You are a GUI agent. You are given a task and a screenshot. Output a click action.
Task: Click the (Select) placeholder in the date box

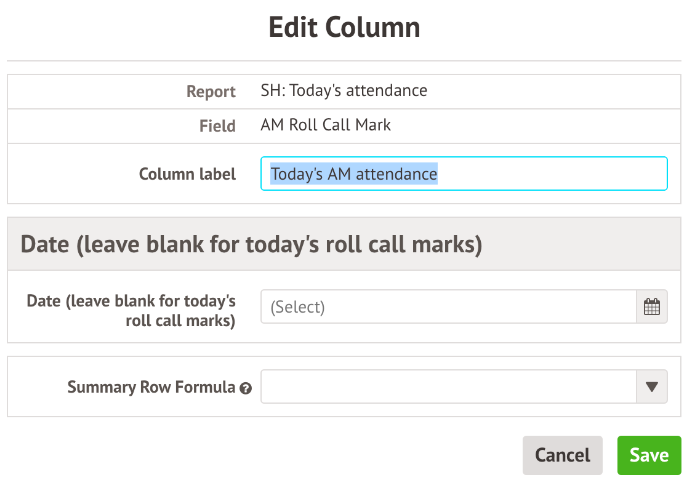click(297, 307)
